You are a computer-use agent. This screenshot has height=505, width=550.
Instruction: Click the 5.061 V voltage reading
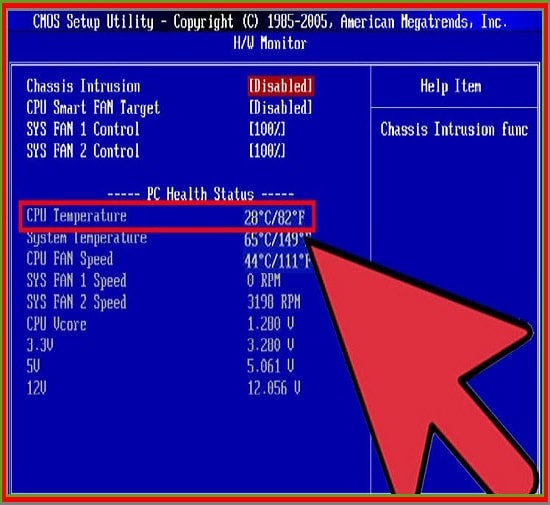point(271,367)
